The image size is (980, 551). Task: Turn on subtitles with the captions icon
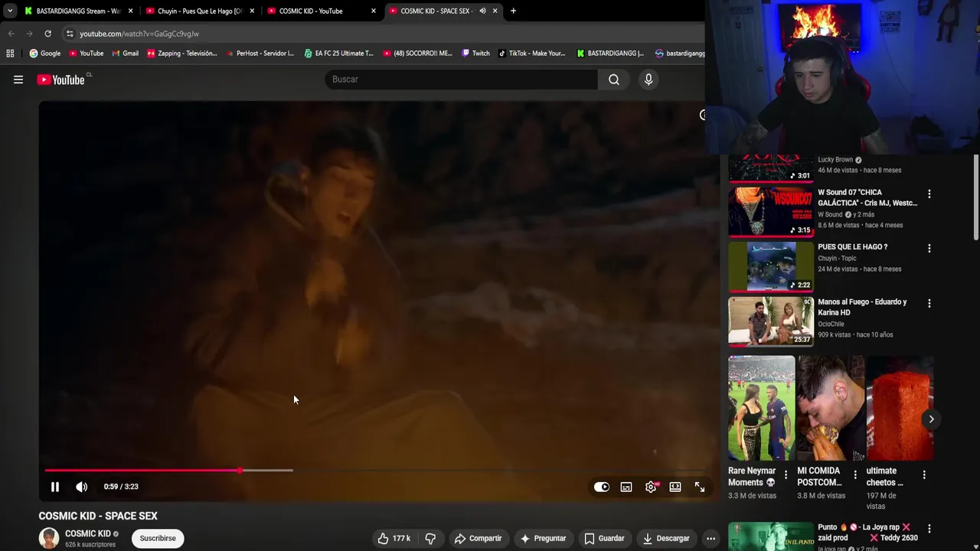click(626, 487)
